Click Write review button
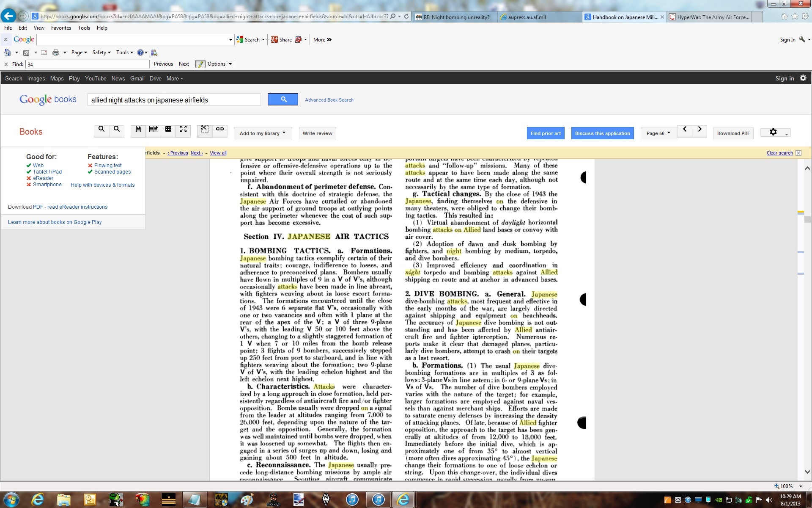 click(317, 133)
